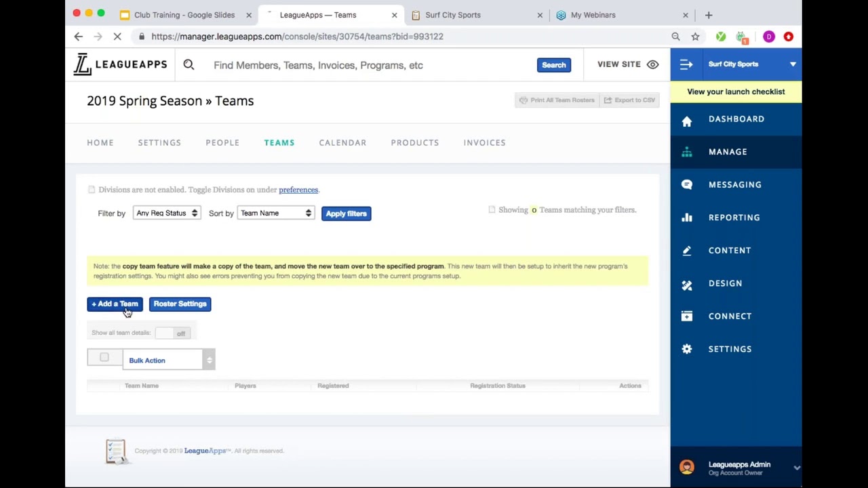Switch to the My Webinars browser tab

pos(623,15)
